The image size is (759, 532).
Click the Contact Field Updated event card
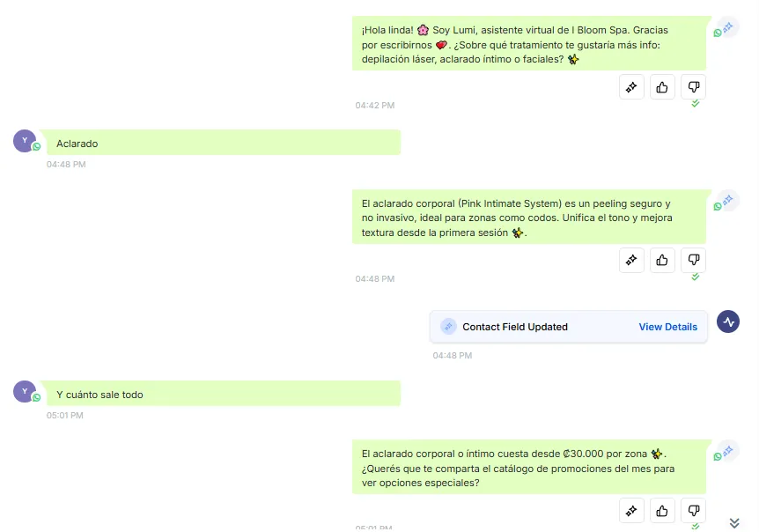pyautogui.click(x=568, y=327)
